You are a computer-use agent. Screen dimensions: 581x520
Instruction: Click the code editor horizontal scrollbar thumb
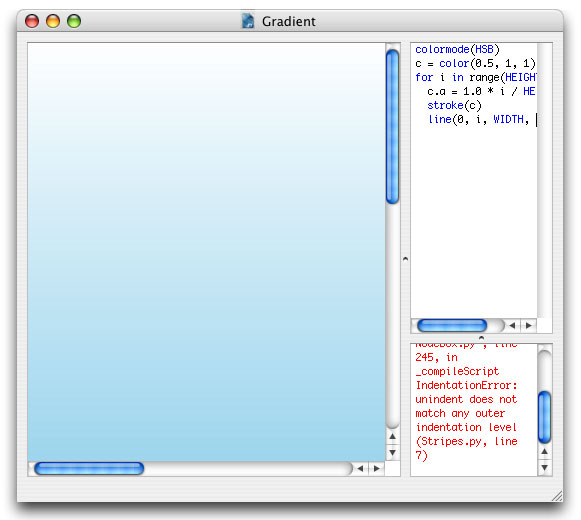click(452, 325)
